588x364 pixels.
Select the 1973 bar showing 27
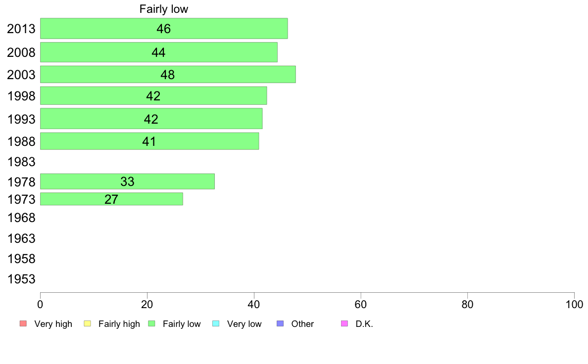click(111, 199)
